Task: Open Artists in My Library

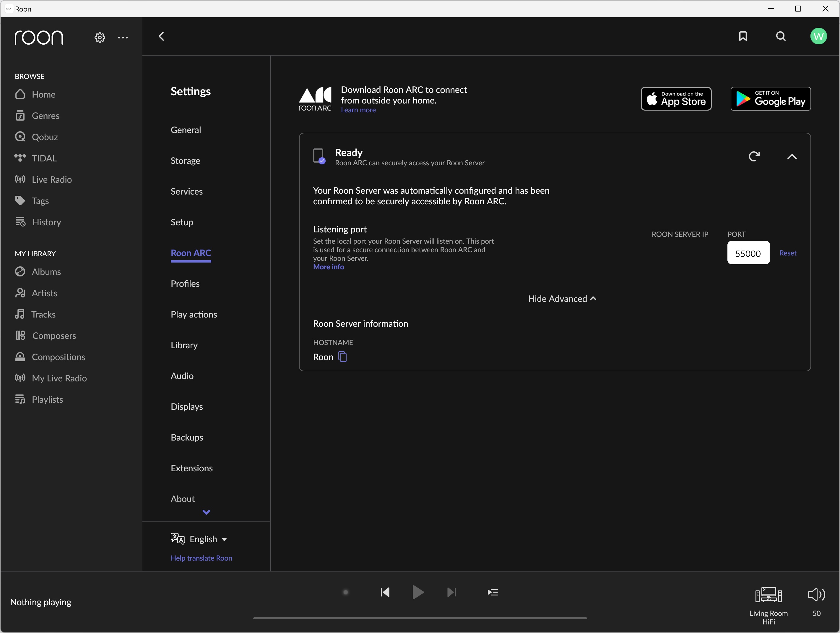Action: (36, 293)
